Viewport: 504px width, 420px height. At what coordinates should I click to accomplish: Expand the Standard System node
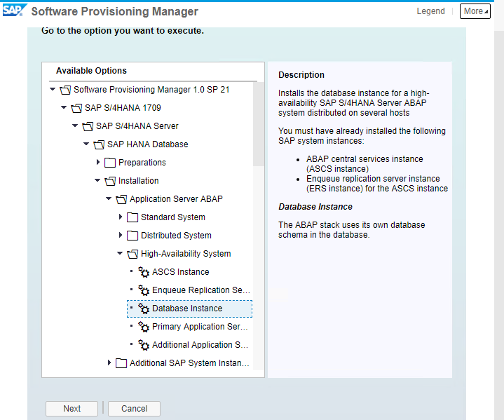point(121,217)
